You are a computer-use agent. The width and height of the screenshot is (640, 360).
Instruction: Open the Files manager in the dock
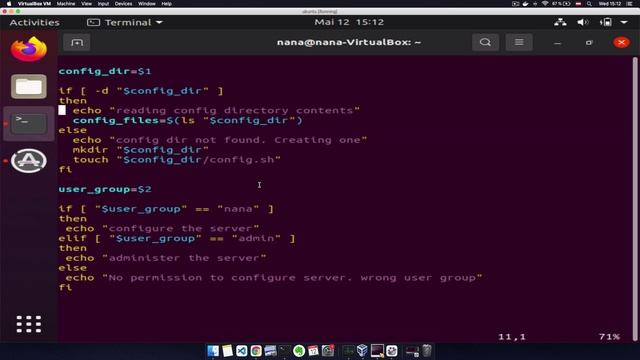29,86
